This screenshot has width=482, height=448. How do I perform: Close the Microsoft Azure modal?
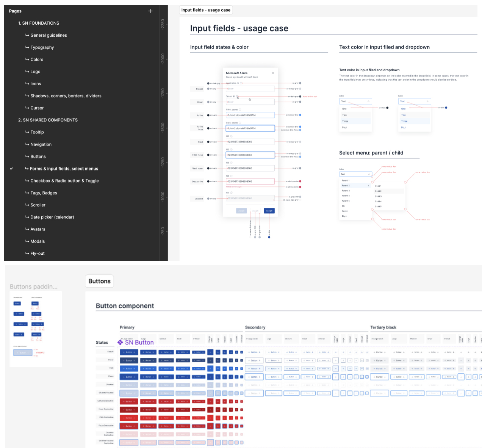click(x=273, y=73)
